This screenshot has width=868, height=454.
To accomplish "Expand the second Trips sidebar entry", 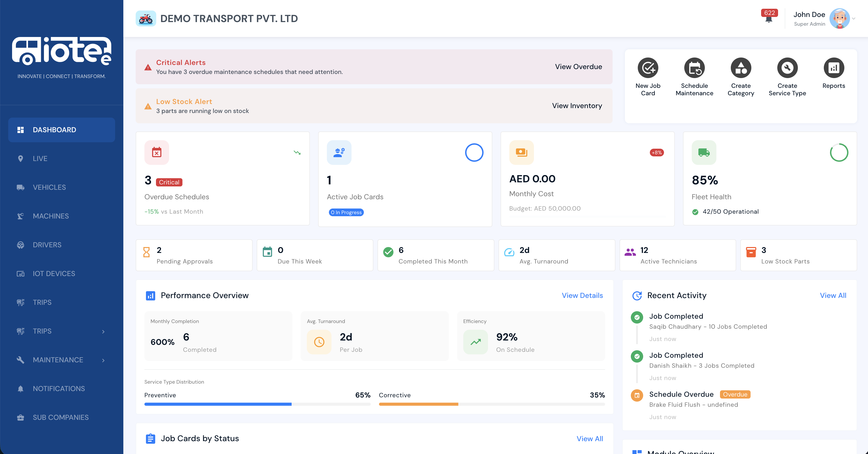I will coord(42,331).
